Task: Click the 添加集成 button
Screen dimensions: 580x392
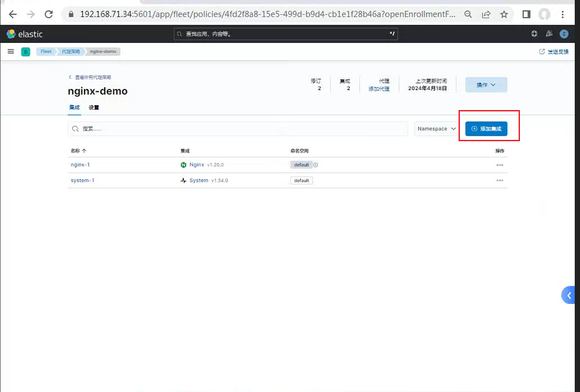Action: click(x=486, y=129)
